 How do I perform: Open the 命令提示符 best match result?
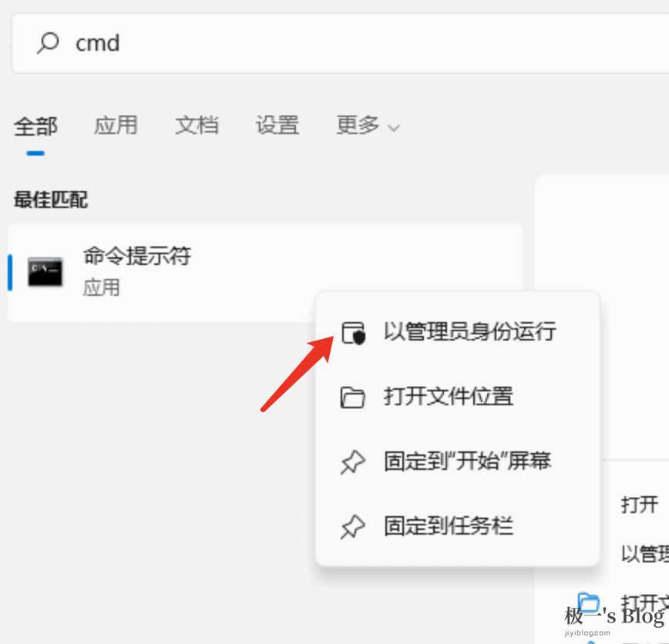click(265, 272)
